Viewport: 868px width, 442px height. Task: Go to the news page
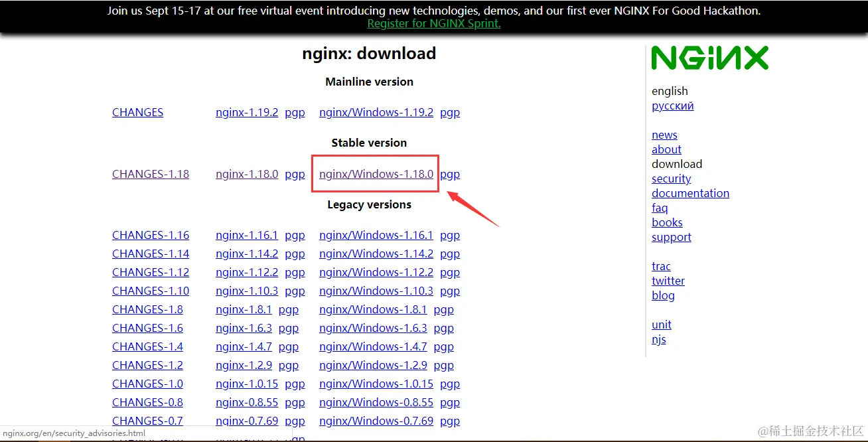tap(664, 135)
